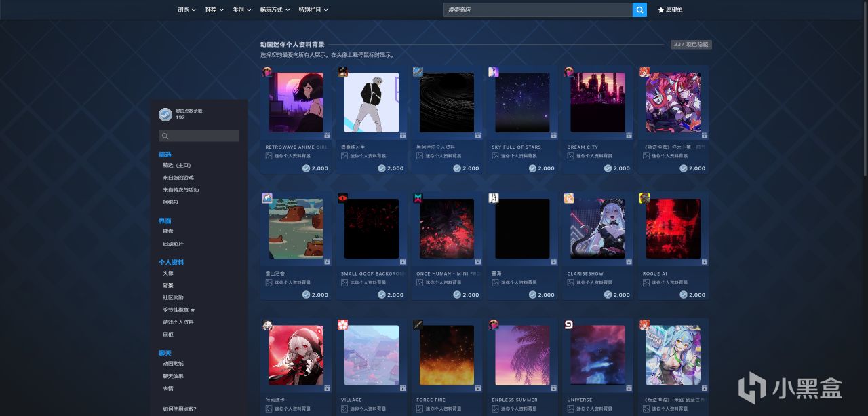868x416 pixels.
Task: Open 背景 category in sidebar
Action: (x=167, y=285)
